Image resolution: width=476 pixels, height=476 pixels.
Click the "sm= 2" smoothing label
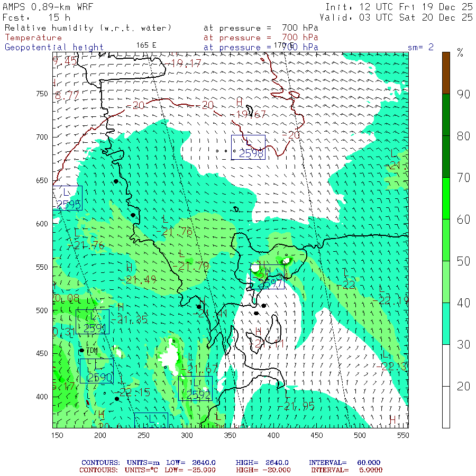coord(420,47)
